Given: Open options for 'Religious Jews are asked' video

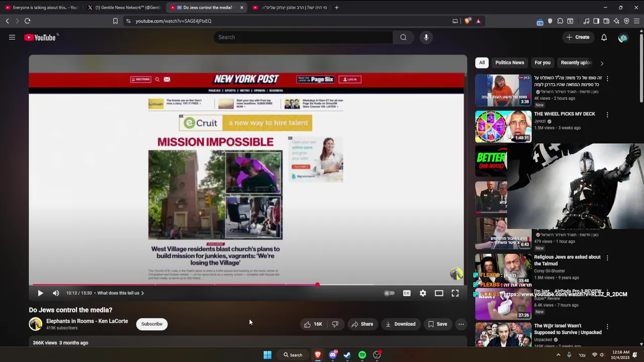Looking at the screenshot, I should 607,258.
